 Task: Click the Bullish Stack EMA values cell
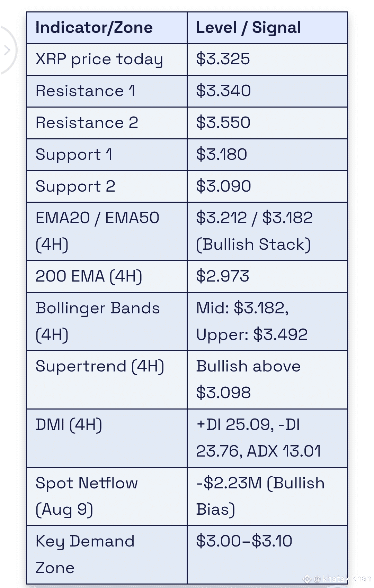pyautogui.click(x=267, y=231)
